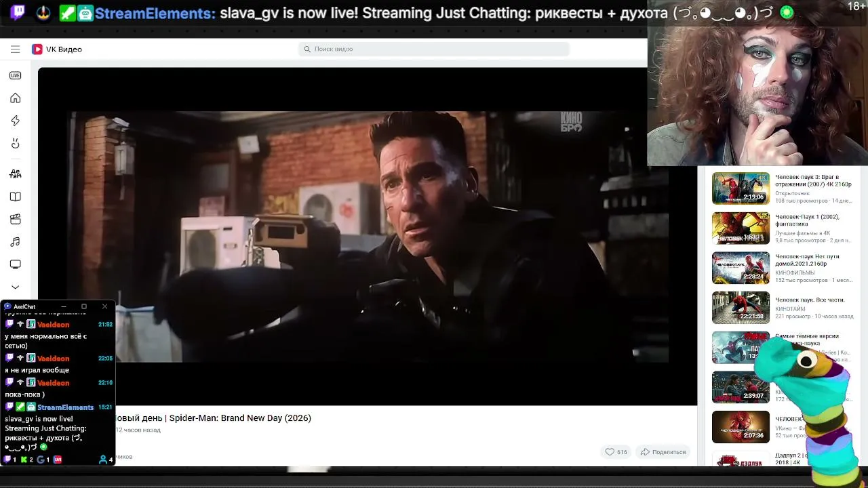This screenshot has height=488, width=868.
Task: Open thumbnail with 2:39:07 duration
Action: click(x=741, y=387)
